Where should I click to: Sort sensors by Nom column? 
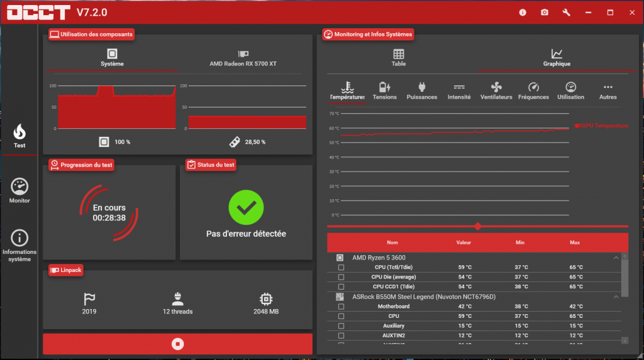392,243
